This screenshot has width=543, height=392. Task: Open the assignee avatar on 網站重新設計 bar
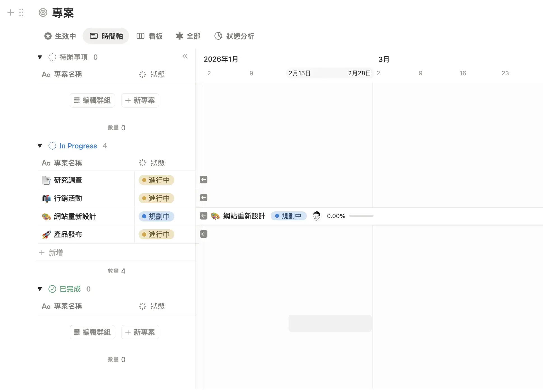pyautogui.click(x=317, y=216)
